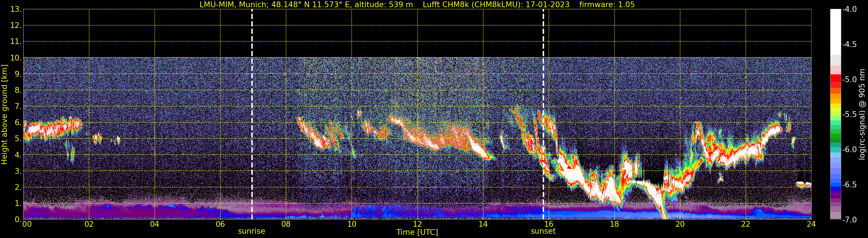Click the white dashed sunrise line
The height and width of the screenshot is (238, 868).
click(x=252, y=114)
